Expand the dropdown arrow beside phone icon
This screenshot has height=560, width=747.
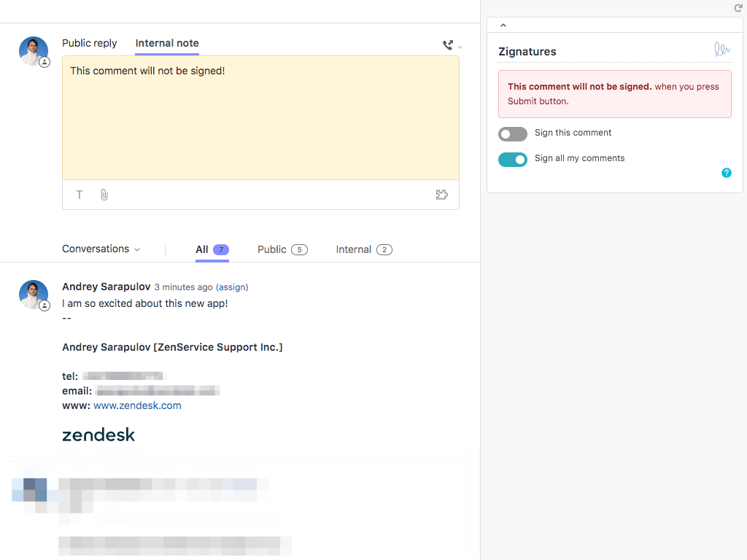click(460, 47)
